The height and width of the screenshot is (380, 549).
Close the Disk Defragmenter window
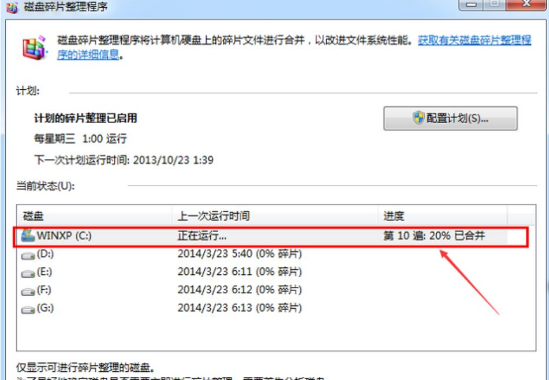point(527,5)
